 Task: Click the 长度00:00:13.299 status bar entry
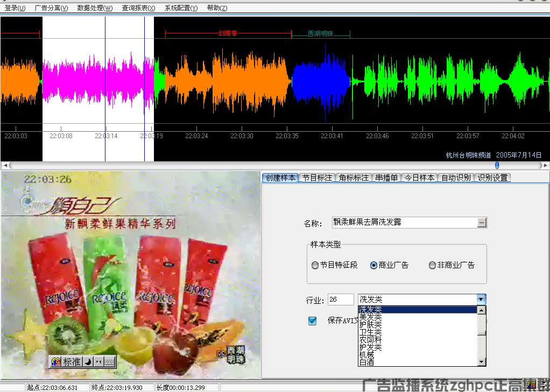click(181, 388)
